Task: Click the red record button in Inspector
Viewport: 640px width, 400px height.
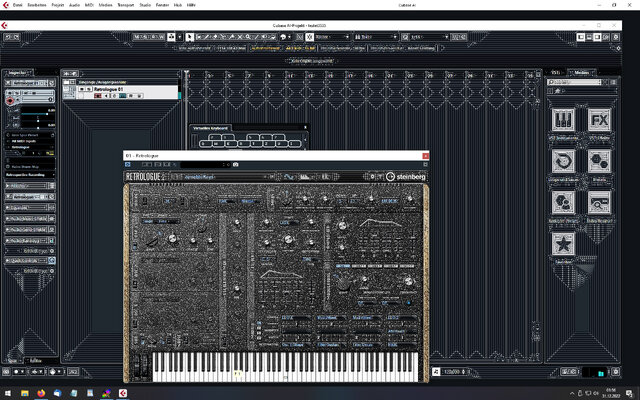Action: tap(10, 100)
